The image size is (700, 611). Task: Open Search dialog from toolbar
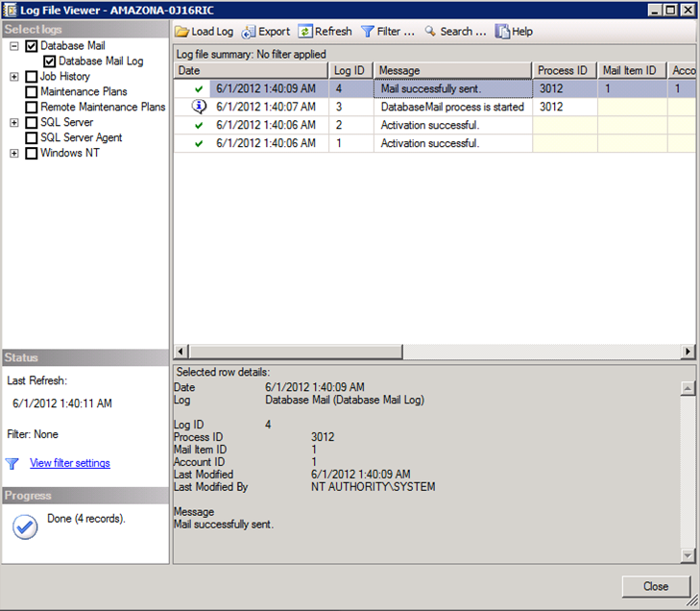[x=456, y=32]
